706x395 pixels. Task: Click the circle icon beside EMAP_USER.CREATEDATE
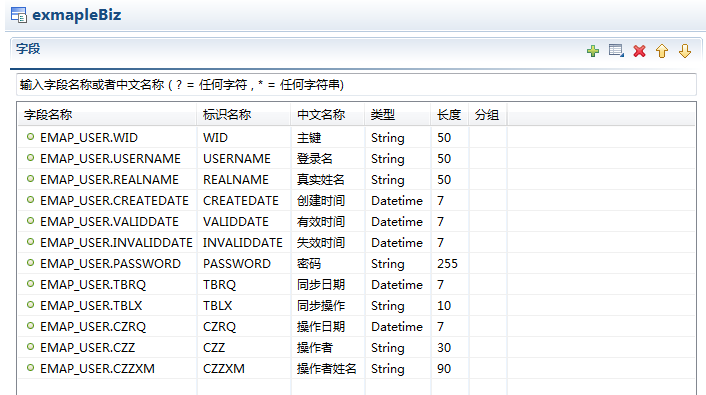tap(30, 200)
